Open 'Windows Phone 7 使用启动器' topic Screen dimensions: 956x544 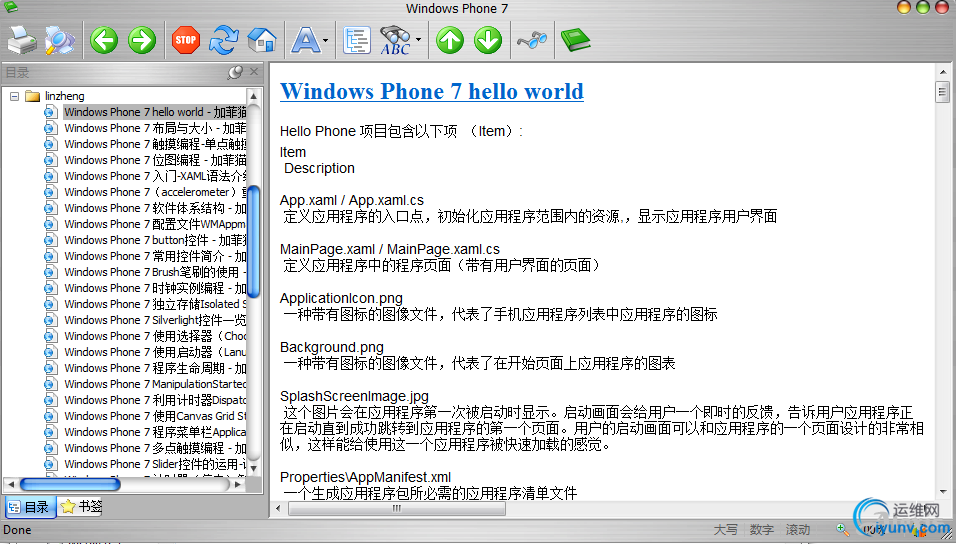click(155, 352)
